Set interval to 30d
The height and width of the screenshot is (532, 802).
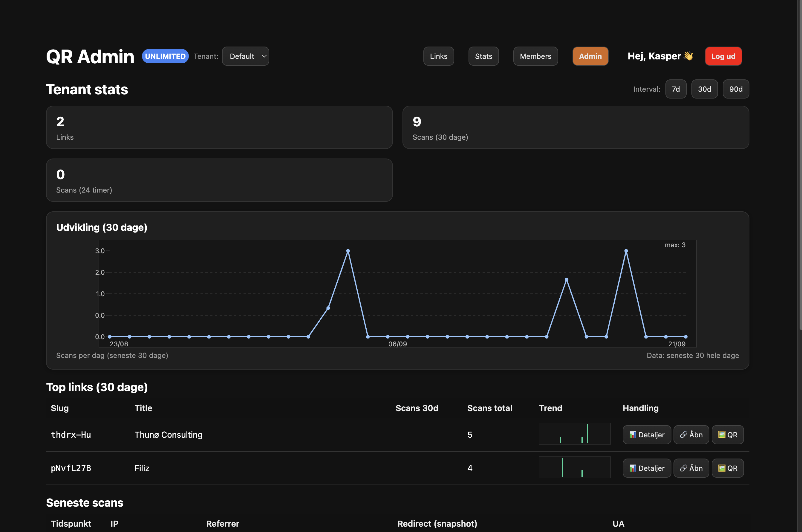pos(704,89)
